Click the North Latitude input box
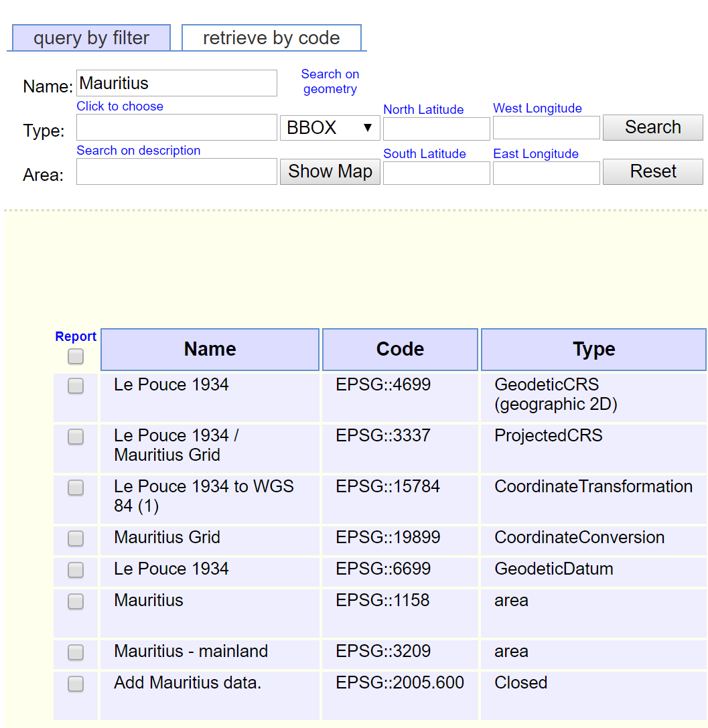The image size is (708, 728). coord(437,129)
